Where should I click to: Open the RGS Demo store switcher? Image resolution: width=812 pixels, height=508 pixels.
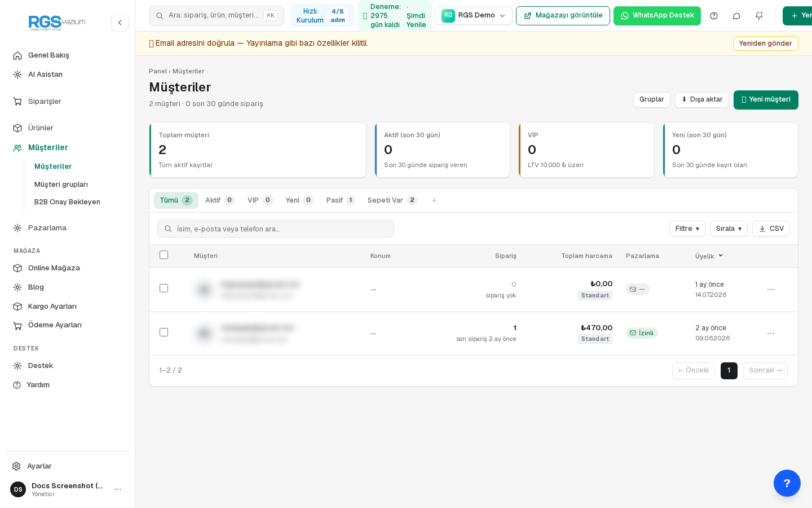pyautogui.click(x=474, y=16)
